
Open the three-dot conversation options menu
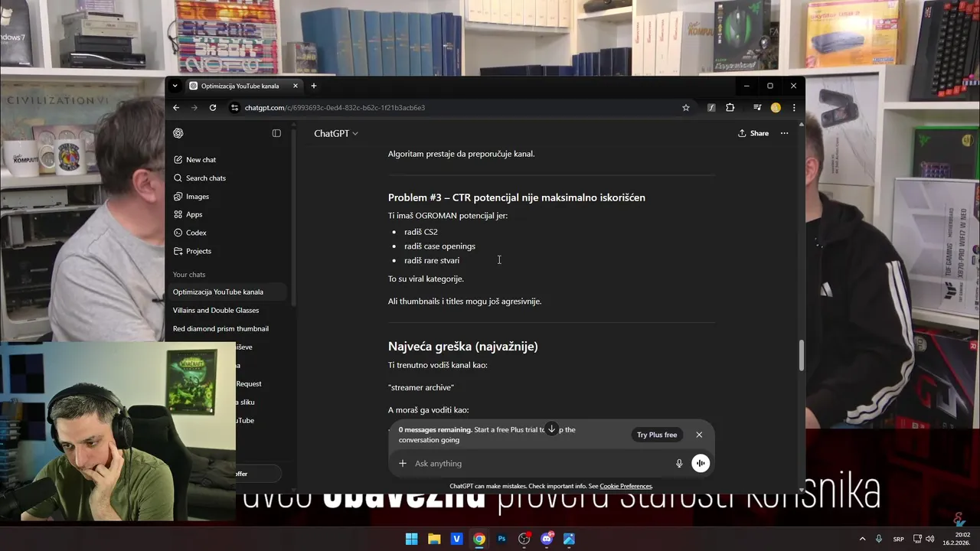(x=784, y=133)
